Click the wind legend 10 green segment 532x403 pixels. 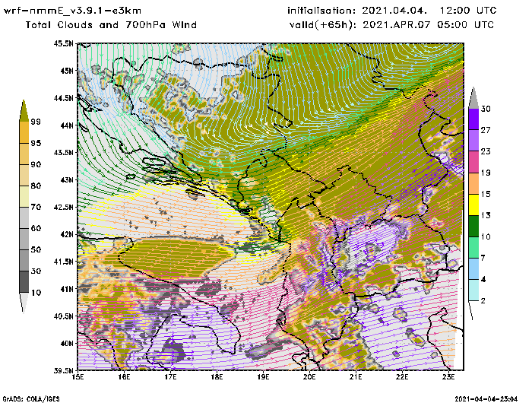[473, 247]
